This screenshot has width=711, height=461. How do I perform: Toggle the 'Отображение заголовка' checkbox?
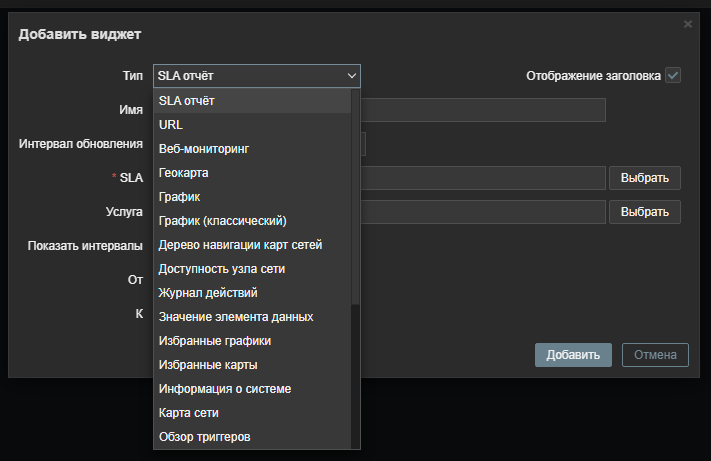pyautogui.click(x=673, y=75)
